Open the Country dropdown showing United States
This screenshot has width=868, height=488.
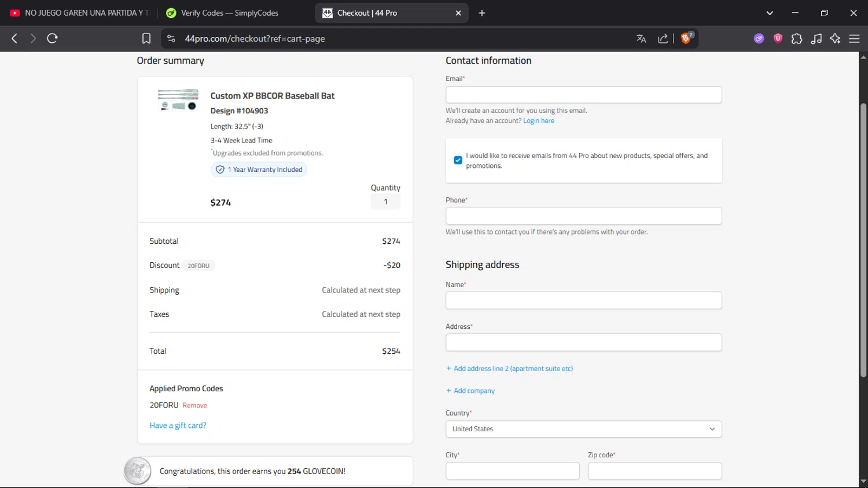pos(583,429)
